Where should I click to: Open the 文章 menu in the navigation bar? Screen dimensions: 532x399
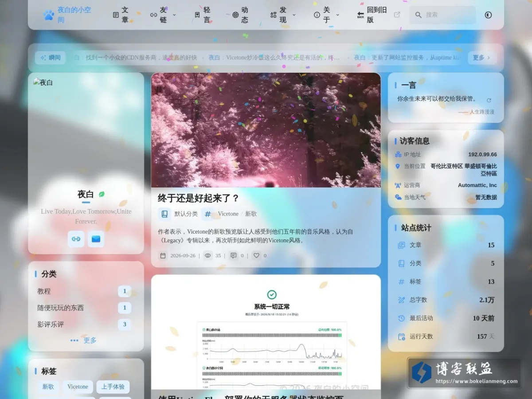[121, 15]
